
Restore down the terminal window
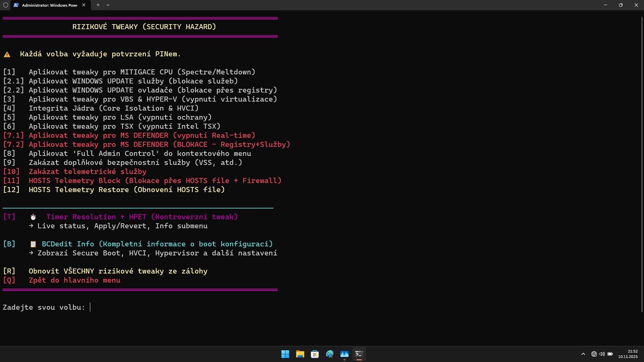tap(621, 5)
